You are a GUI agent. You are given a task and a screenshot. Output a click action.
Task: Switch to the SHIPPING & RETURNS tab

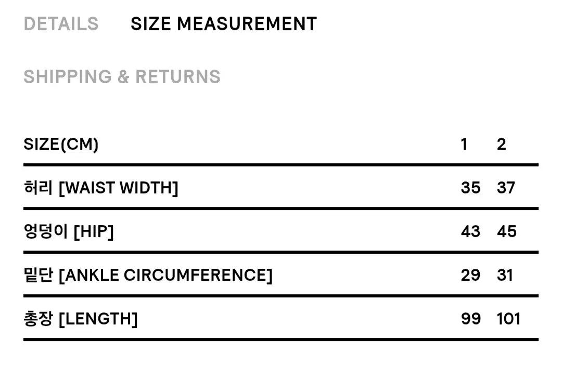[x=122, y=77]
